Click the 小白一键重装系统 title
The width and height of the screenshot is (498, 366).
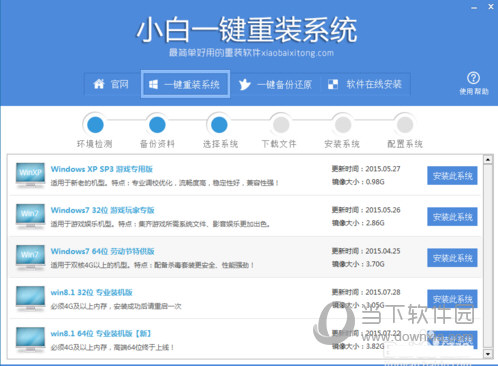point(247,30)
